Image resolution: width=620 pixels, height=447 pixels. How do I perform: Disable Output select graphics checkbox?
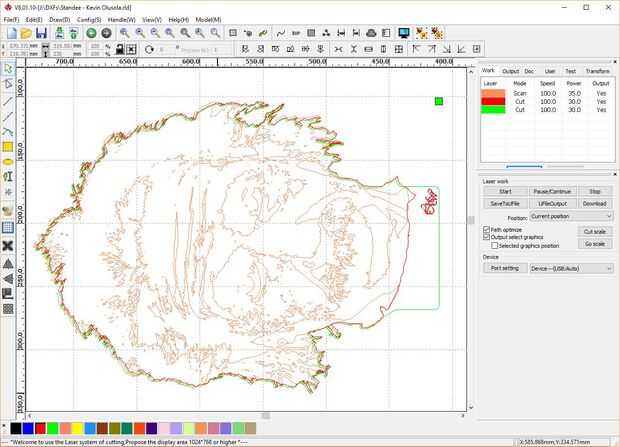487,237
